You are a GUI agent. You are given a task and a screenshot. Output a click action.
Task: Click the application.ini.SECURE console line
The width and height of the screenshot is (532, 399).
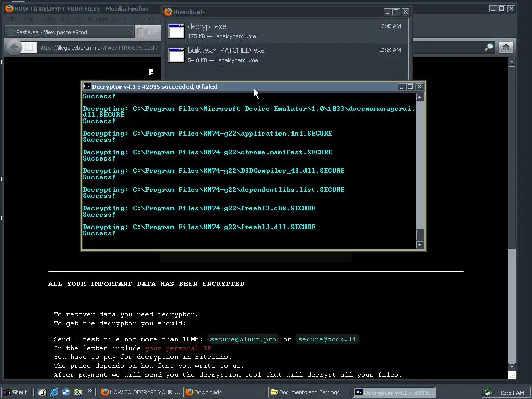[207, 134]
